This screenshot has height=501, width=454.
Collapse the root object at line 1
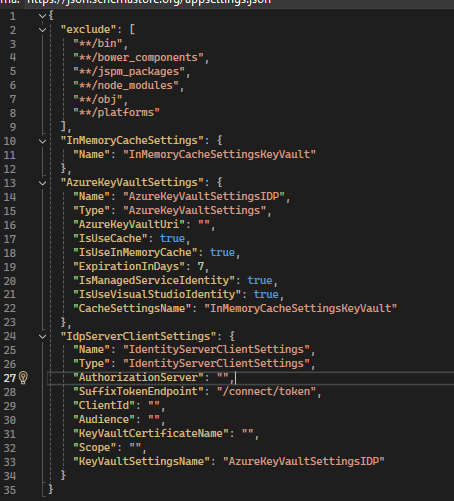click(42, 16)
